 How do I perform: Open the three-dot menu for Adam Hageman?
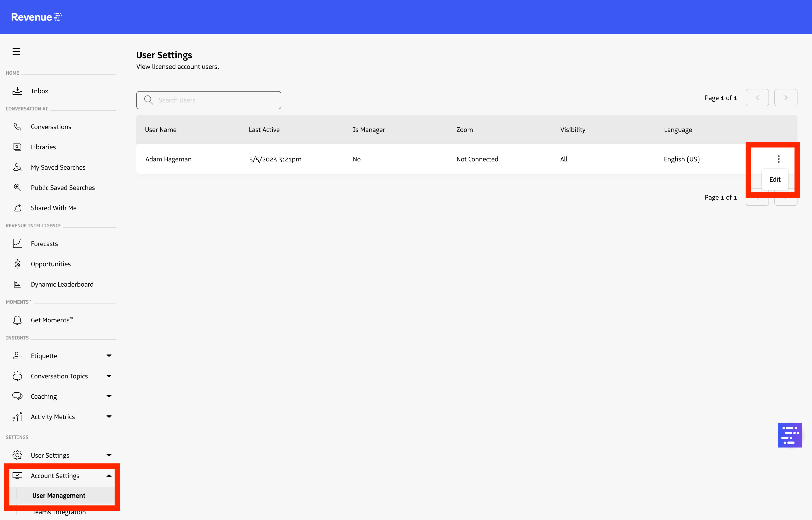779,159
